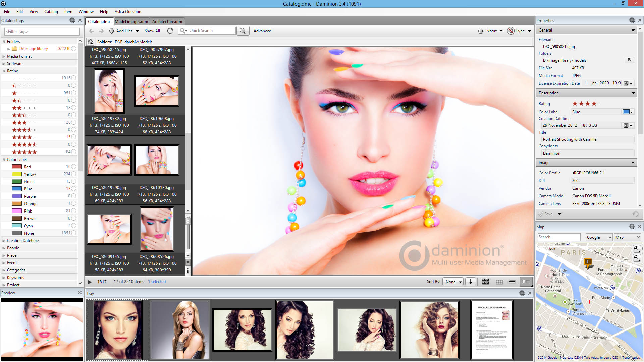Viewport: 644px width, 362px height.
Task: Open the Google map provider dropdown
Action: click(x=599, y=237)
